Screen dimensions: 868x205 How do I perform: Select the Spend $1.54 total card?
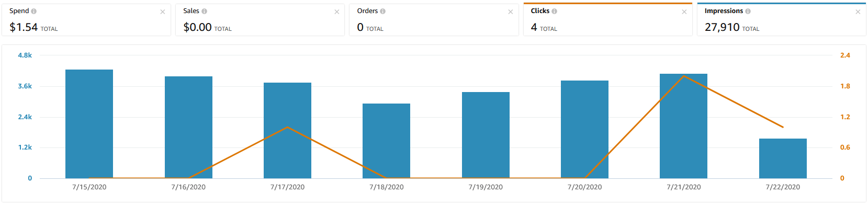point(86,20)
